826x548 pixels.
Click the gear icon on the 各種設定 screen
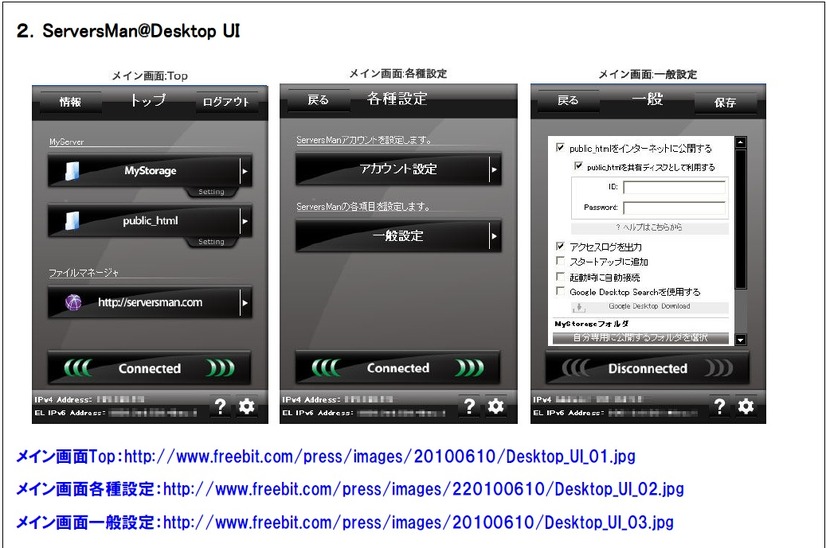pyautogui.click(x=495, y=406)
